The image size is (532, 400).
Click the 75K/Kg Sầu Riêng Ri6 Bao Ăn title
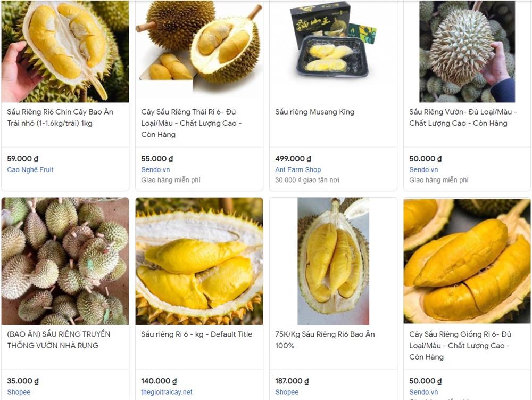click(x=325, y=340)
